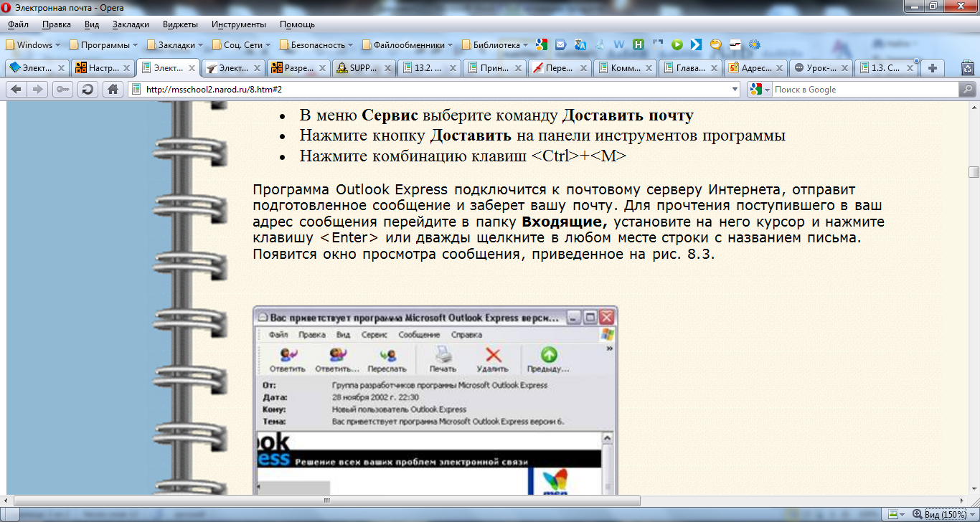Viewport: 980px width, 522px height.
Task: Open the green play button bookmark icon
Action: coord(677,44)
